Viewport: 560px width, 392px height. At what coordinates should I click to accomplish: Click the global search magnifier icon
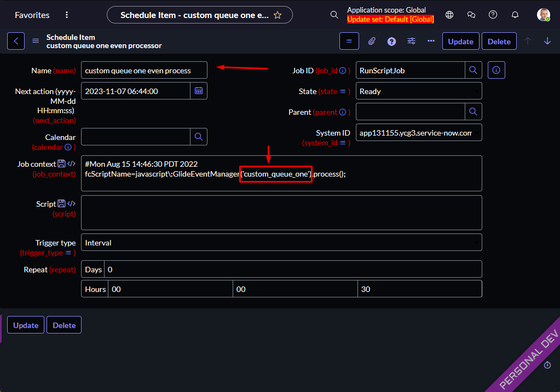coord(334,15)
